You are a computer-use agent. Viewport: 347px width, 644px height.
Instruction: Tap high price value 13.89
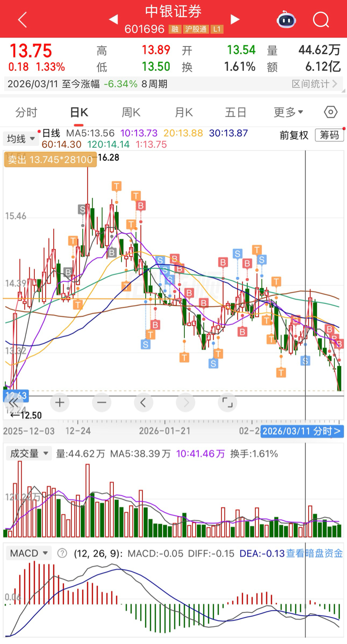(x=156, y=50)
